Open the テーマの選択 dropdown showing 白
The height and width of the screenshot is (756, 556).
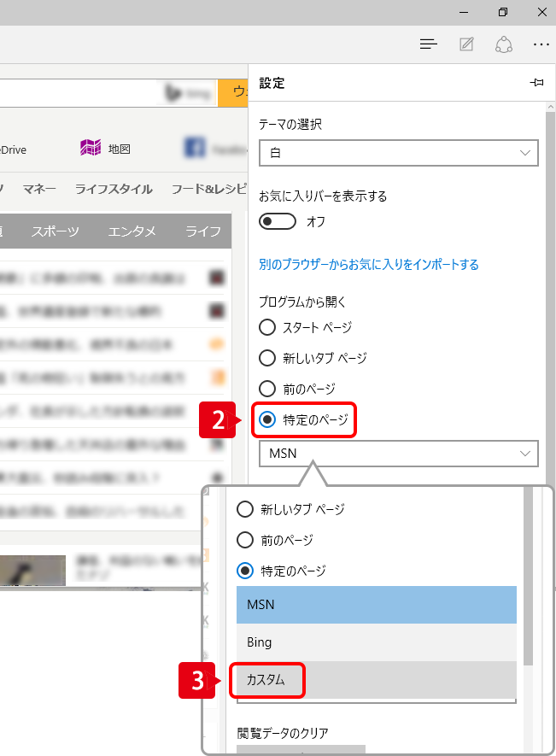point(398,153)
